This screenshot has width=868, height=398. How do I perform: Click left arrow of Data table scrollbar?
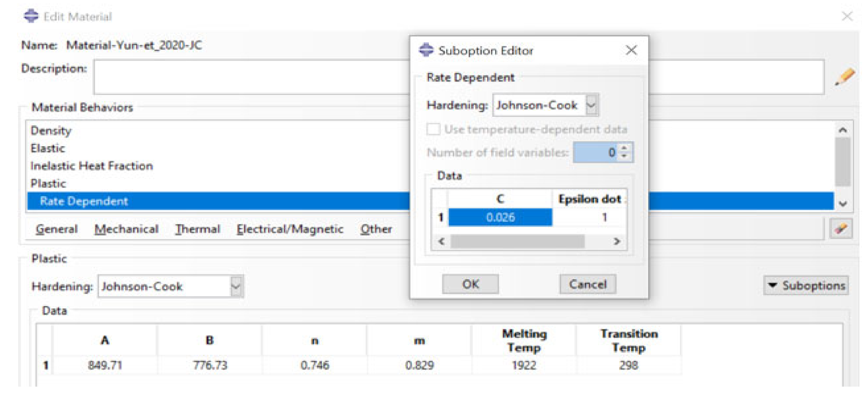pyautogui.click(x=441, y=241)
